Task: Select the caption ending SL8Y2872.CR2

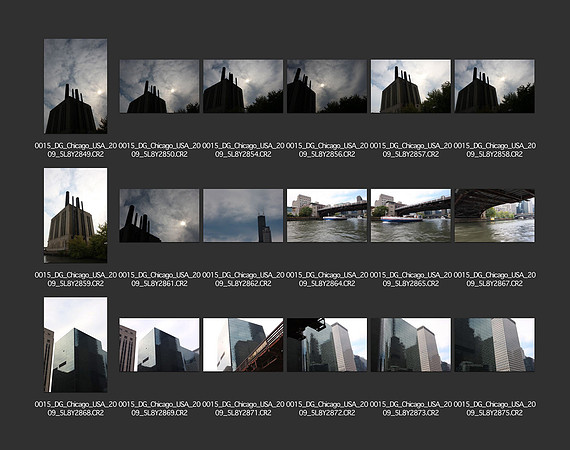Action: click(x=327, y=409)
